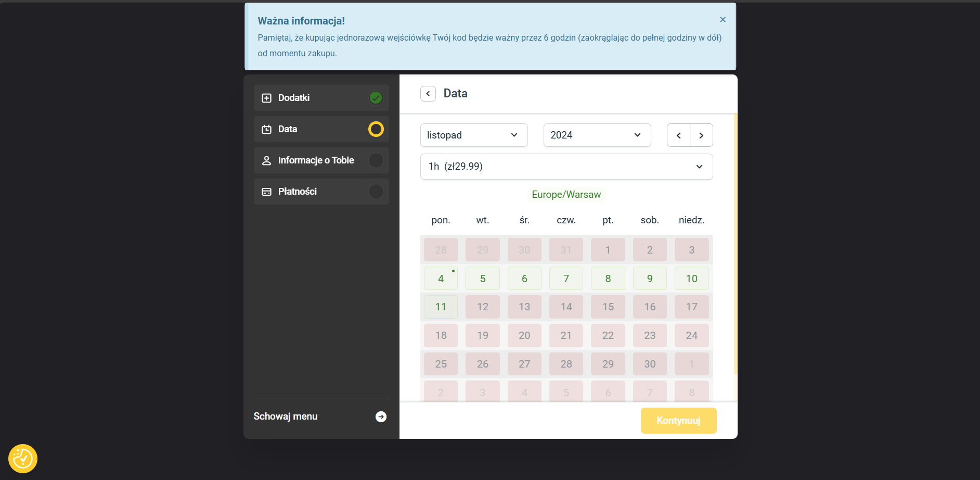The height and width of the screenshot is (480, 980).
Task: Open the listopad month dropdown
Action: click(x=474, y=135)
